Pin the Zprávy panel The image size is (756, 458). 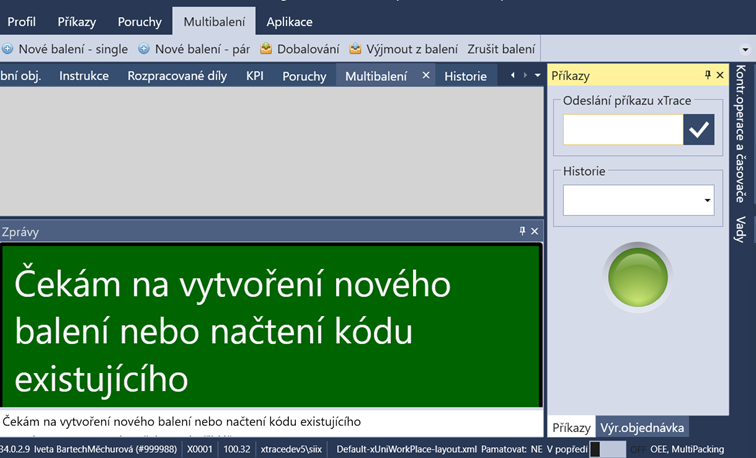[x=522, y=231]
